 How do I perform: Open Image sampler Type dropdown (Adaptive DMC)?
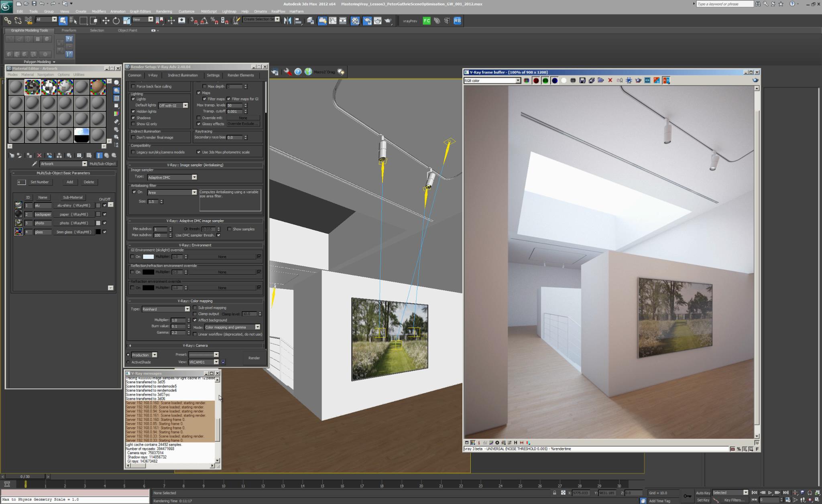[x=172, y=177]
